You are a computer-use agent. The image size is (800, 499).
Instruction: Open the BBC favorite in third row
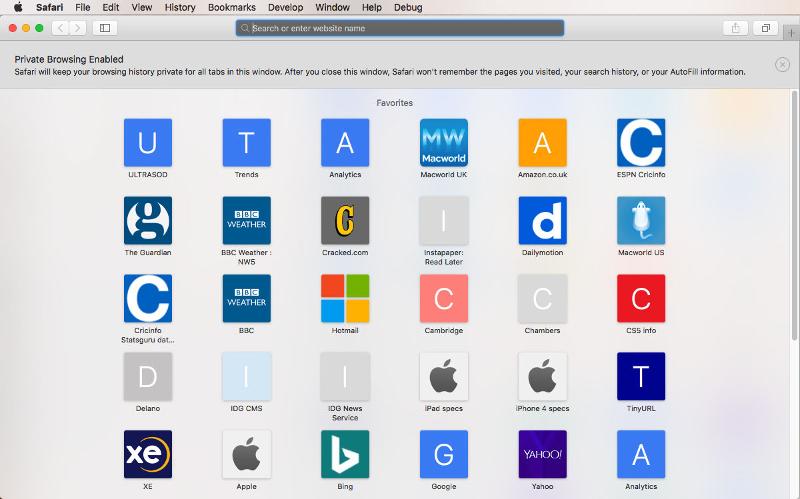246,298
